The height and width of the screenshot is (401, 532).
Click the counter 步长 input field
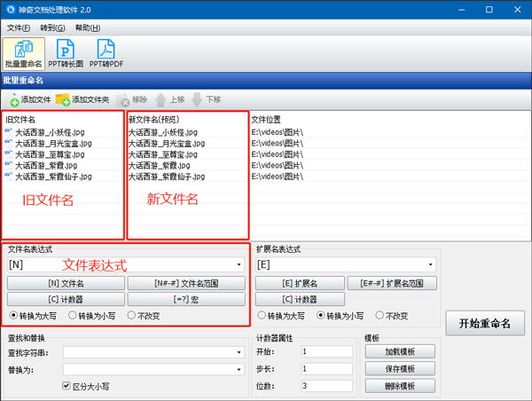point(327,368)
